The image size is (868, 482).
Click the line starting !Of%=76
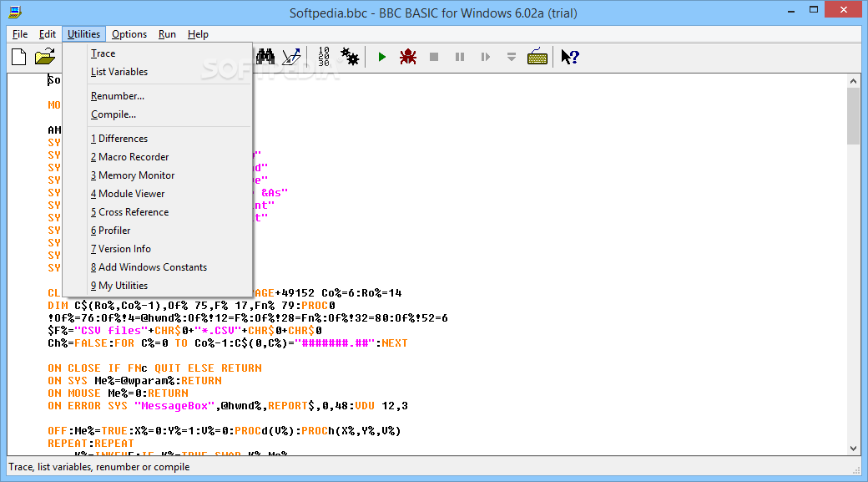(248, 318)
